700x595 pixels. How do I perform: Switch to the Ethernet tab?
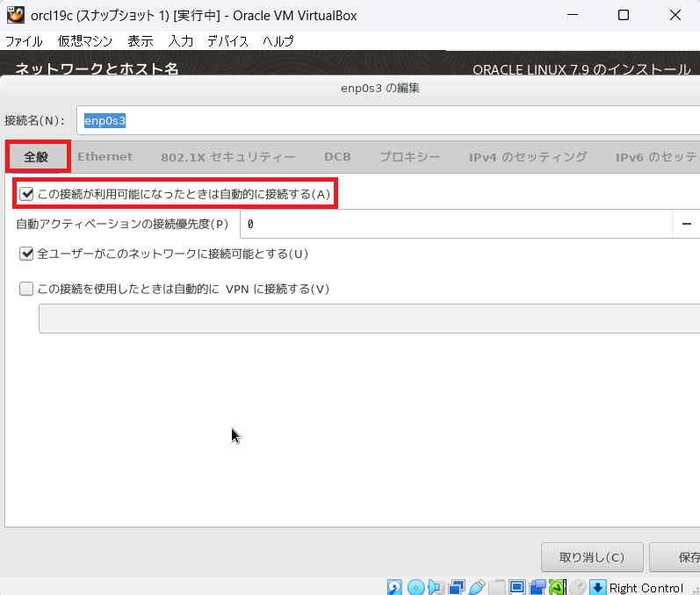(105, 157)
